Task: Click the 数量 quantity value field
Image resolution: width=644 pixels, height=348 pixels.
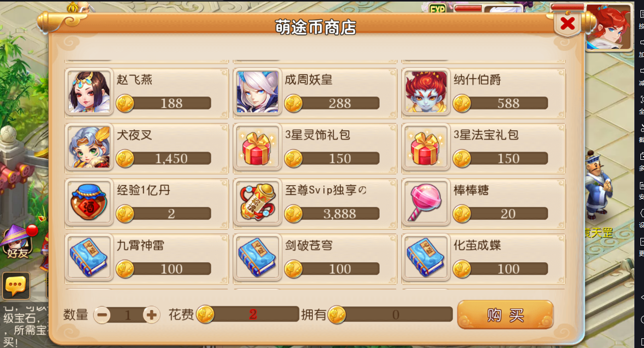Action: (127, 315)
